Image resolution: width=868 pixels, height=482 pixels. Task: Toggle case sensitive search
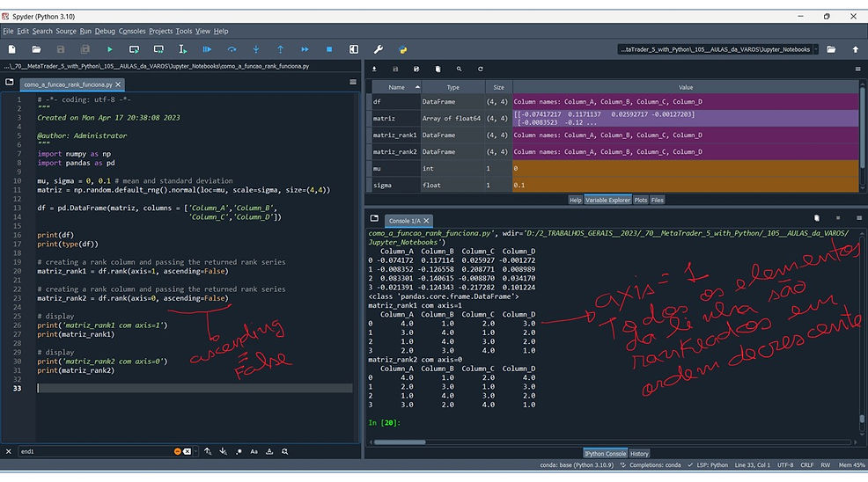coord(254,451)
